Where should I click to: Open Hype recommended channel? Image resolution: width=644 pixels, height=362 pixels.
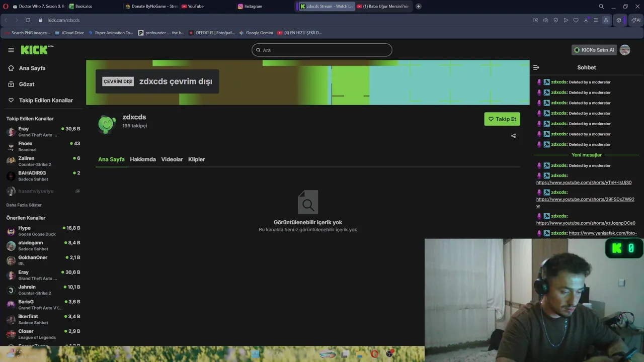point(43,231)
